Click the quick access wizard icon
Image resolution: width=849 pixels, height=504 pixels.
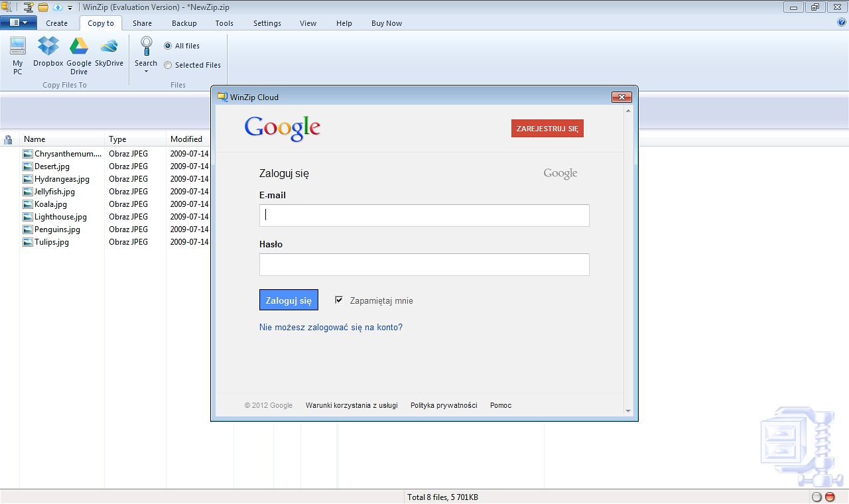pos(29,7)
